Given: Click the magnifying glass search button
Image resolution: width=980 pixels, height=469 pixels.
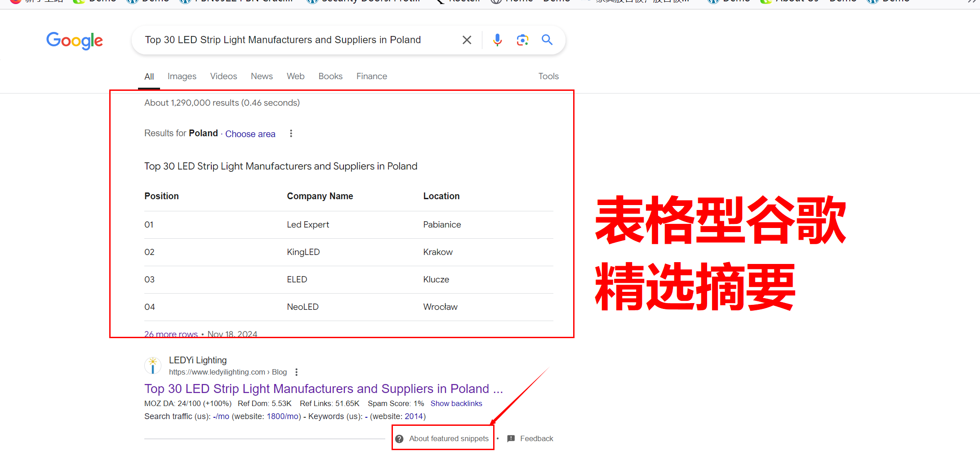Looking at the screenshot, I should (547, 40).
